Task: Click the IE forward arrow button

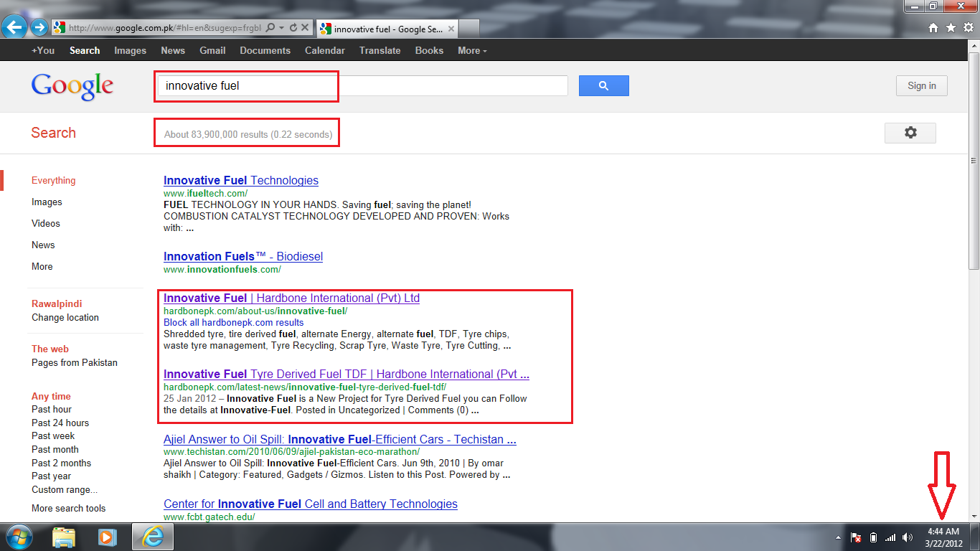Action: 39,28
